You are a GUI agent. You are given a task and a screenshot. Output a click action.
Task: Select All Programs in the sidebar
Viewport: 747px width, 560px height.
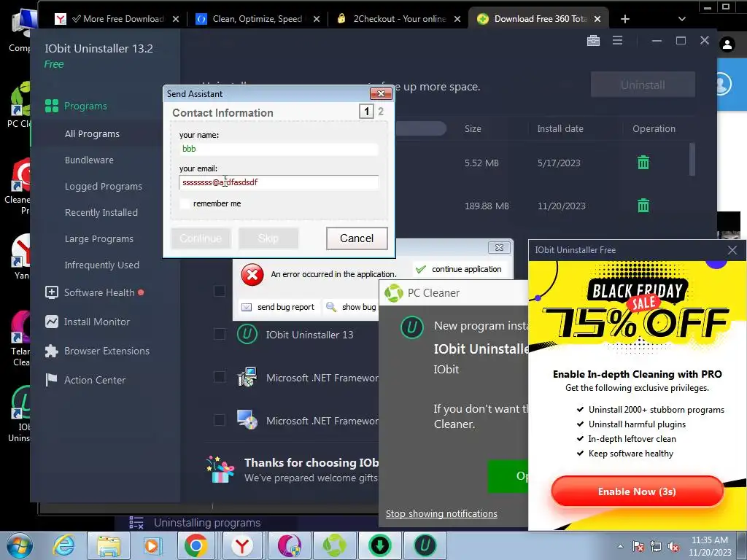92,134
